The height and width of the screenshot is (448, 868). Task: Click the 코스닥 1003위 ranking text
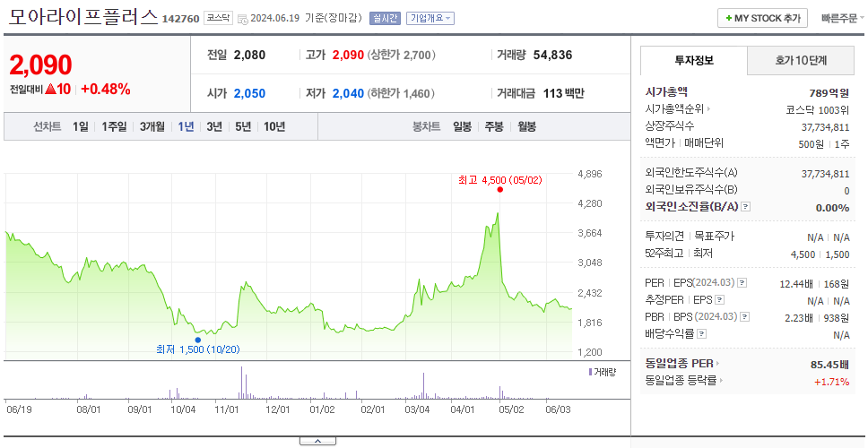click(x=818, y=109)
